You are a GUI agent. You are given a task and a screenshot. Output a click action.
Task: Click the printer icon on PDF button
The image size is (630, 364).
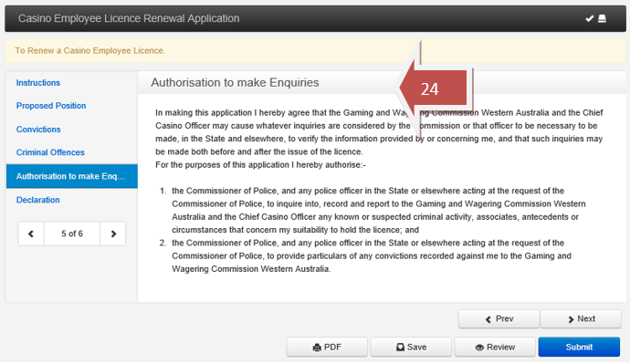[x=317, y=348]
